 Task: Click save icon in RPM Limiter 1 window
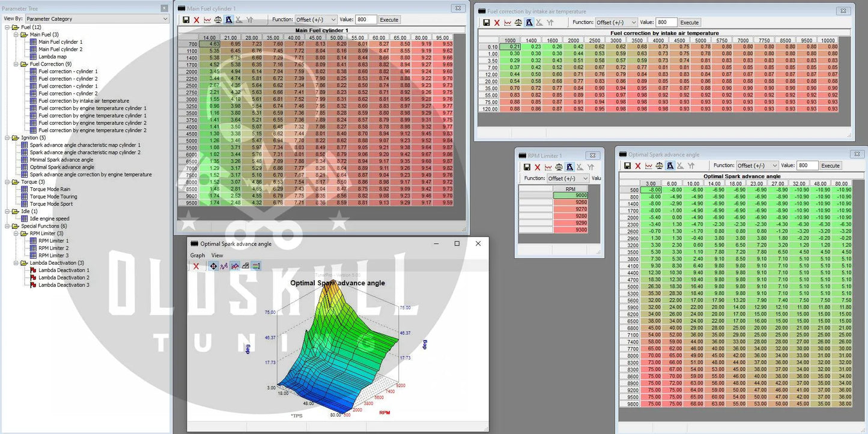527,167
